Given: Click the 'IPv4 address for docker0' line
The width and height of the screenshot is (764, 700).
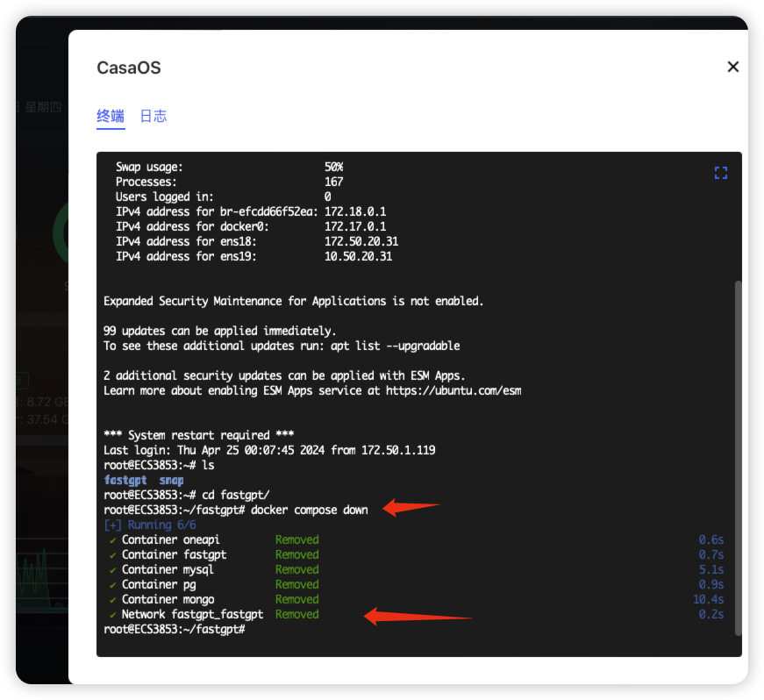Looking at the screenshot, I should (251, 226).
